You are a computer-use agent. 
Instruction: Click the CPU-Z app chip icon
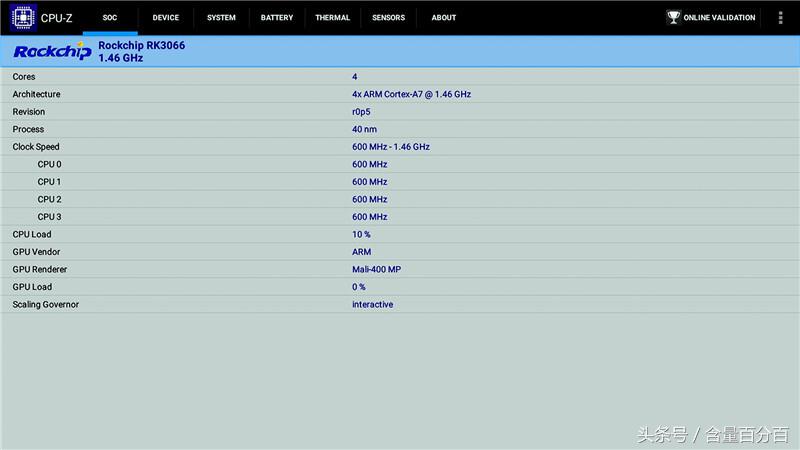click(x=23, y=17)
